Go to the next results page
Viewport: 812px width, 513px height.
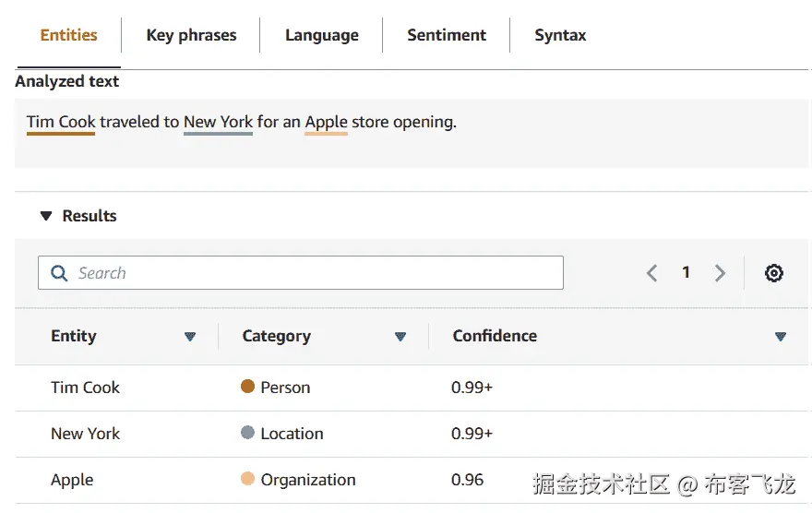pos(720,273)
